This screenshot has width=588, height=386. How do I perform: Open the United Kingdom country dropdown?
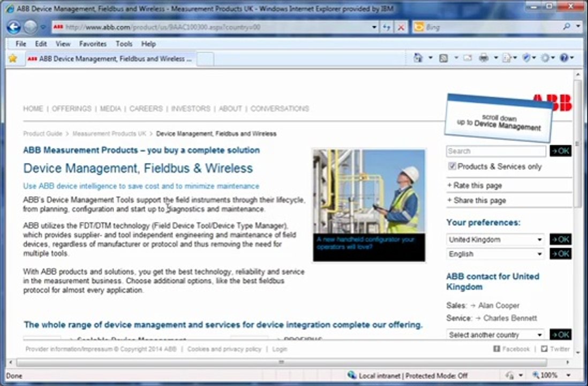coord(495,240)
